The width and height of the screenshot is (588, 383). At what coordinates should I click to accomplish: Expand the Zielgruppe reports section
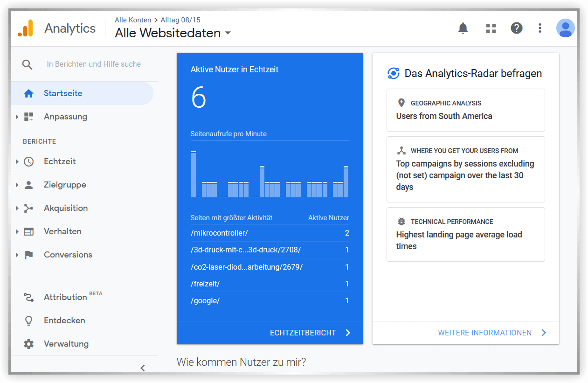(17, 185)
